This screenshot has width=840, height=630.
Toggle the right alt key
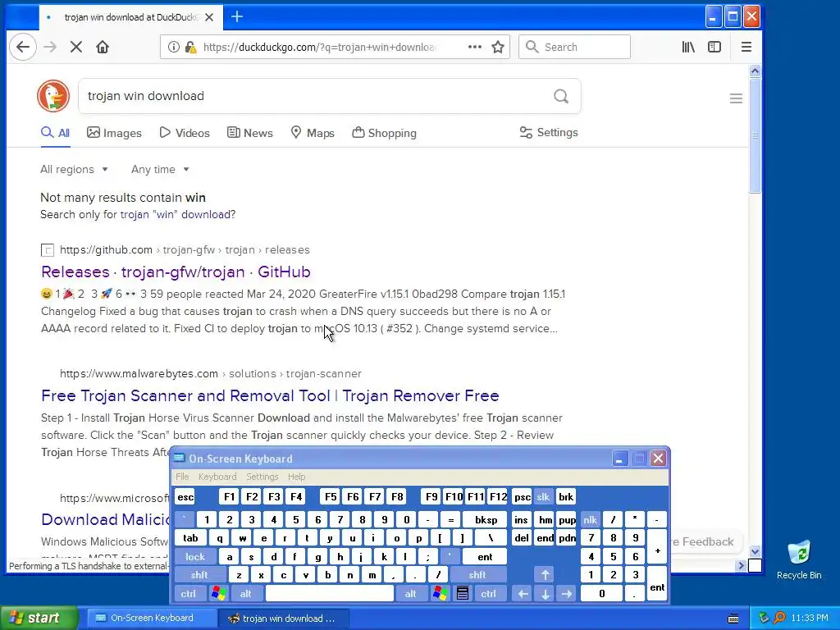pyautogui.click(x=410, y=594)
